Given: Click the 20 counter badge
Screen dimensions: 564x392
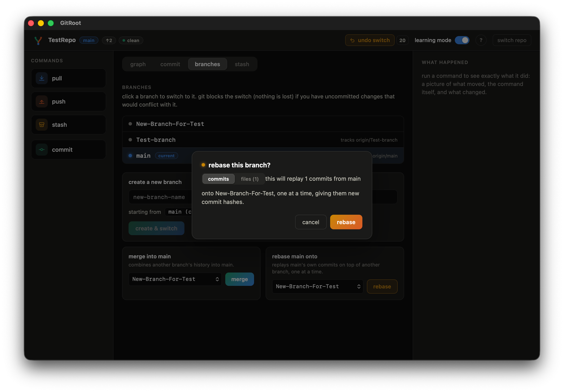Looking at the screenshot, I should [x=402, y=40].
